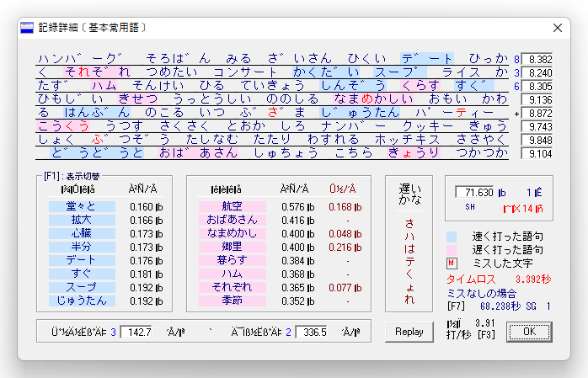Click the row time field 8.872
Image resolution: width=588 pixels, height=378 pixels.
[537, 113]
